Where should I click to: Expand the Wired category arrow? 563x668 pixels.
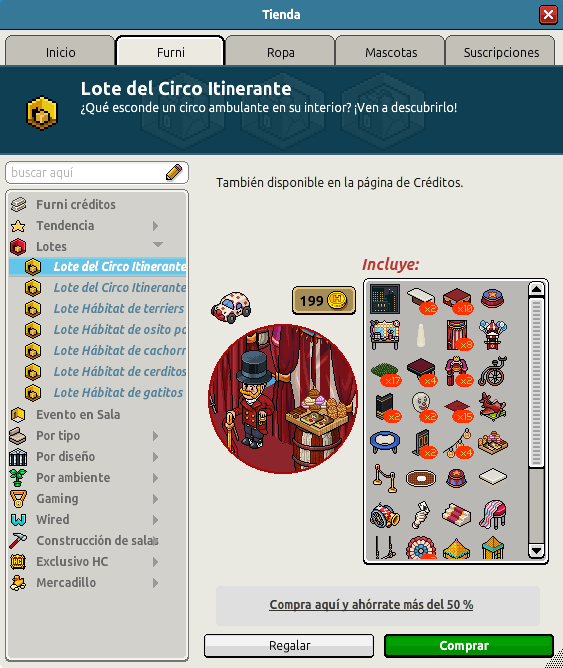coord(155,520)
